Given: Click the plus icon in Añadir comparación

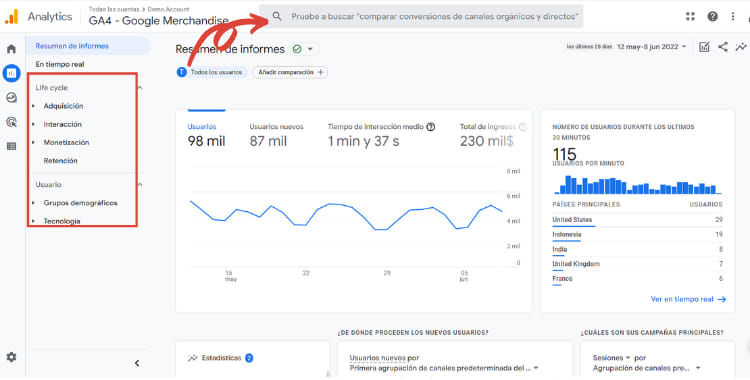Looking at the screenshot, I should point(320,72).
